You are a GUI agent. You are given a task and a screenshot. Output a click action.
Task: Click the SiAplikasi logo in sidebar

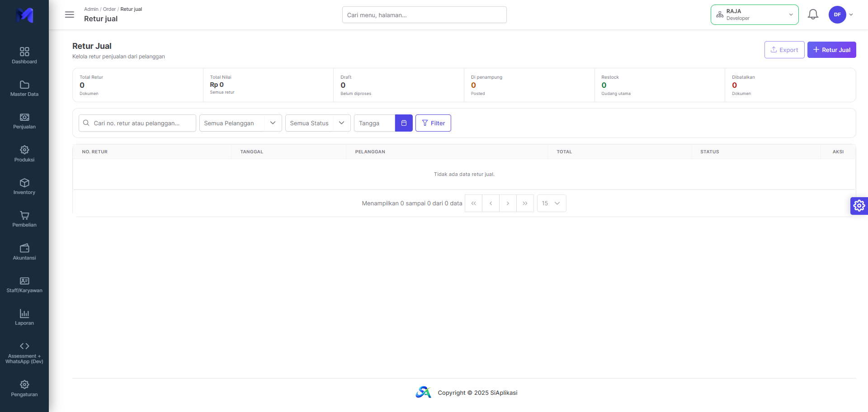pyautogui.click(x=24, y=15)
